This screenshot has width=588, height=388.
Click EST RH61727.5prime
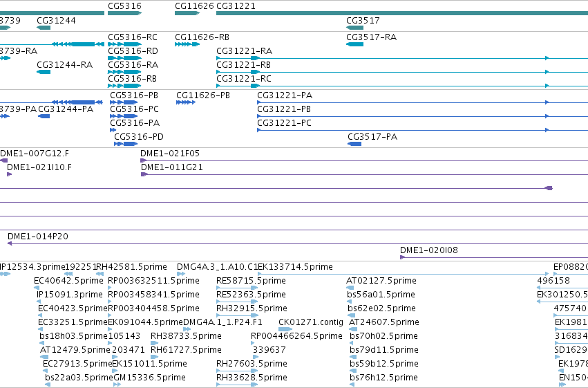pyautogui.click(x=186, y=349)
